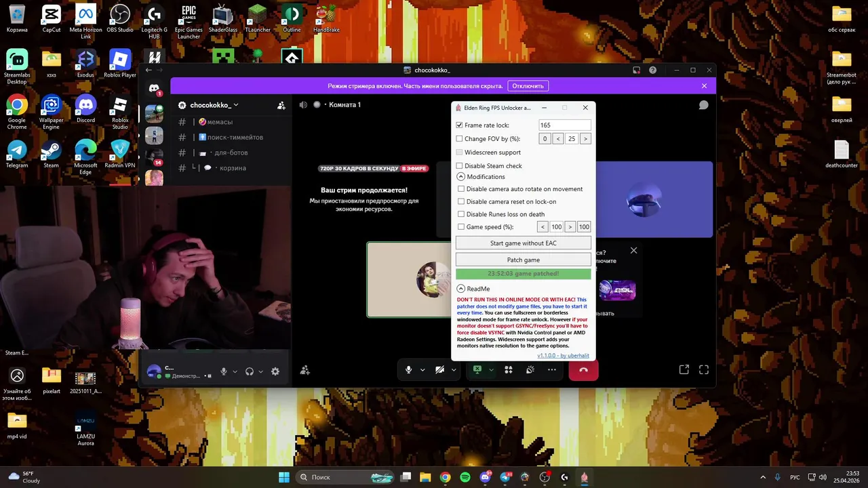This screenshot has width=868, height=488.
Task: Mute mic in Discord user panel
Action: (224, 371)
